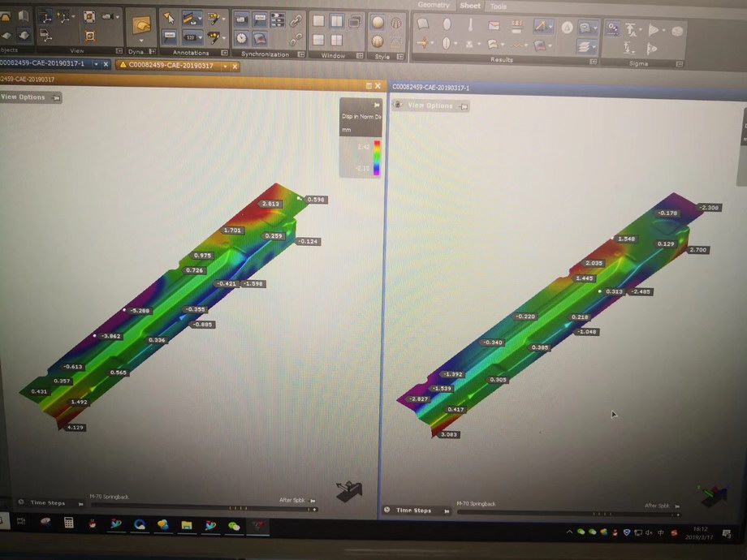The width and height of the screenshot is (747, 560).
Task: Close the C00082459-CAE-20190317-1 document tab
Action: click(106, 63)
